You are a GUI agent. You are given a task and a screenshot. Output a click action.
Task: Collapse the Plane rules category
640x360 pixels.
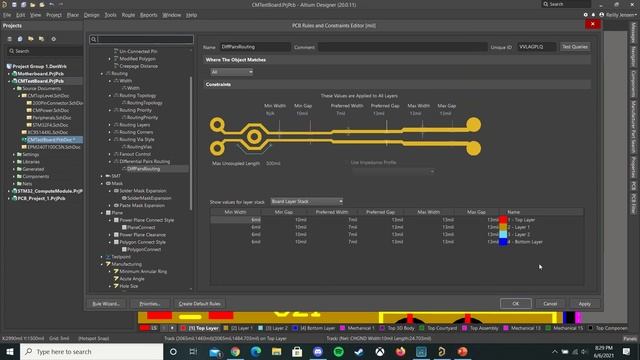[102, 213]
